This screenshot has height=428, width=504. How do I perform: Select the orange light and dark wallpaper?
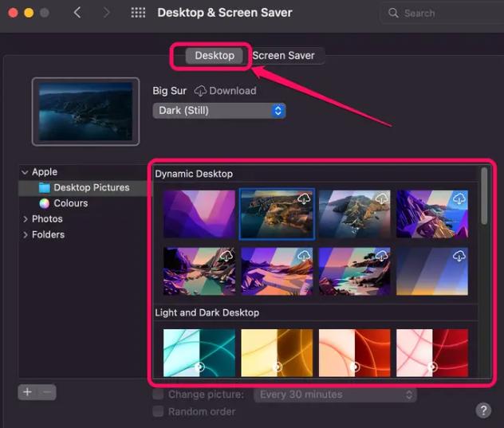coord(355,353)
